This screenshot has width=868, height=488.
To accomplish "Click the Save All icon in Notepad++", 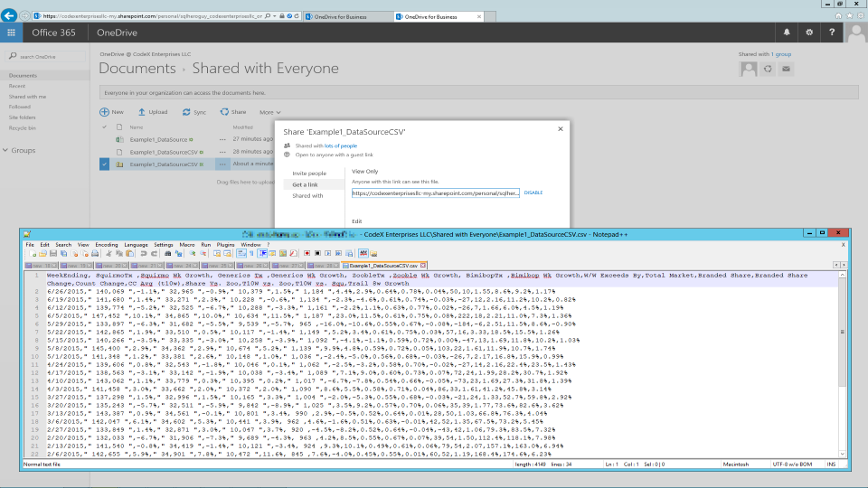I will (63, 253).
